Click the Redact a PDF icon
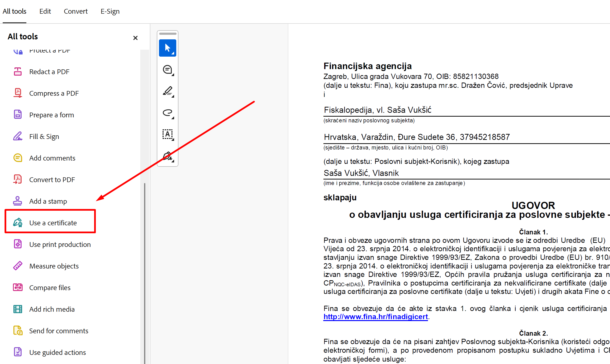This screenshot has height=364, width=610. pyautogui.click(x=18, y=71)
